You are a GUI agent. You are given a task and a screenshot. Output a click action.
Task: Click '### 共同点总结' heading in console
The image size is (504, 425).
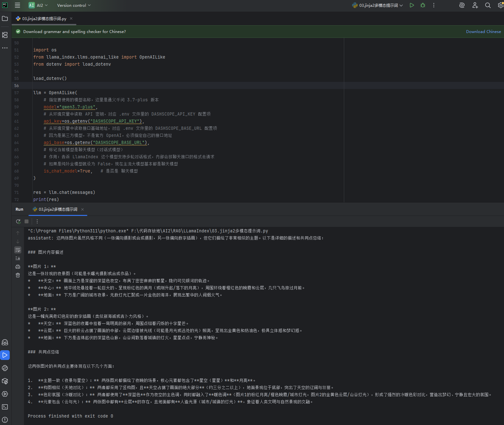click(x=43, y=352)
